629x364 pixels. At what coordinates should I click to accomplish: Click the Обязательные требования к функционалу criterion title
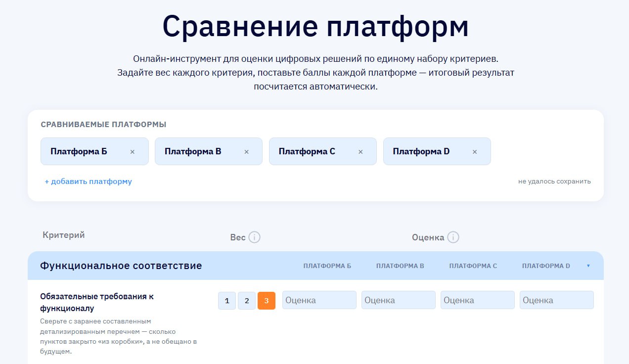tap(97, 303)
